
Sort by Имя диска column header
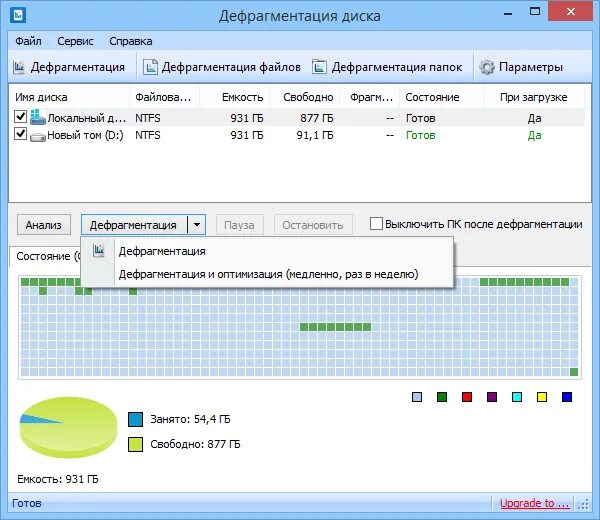69,97
